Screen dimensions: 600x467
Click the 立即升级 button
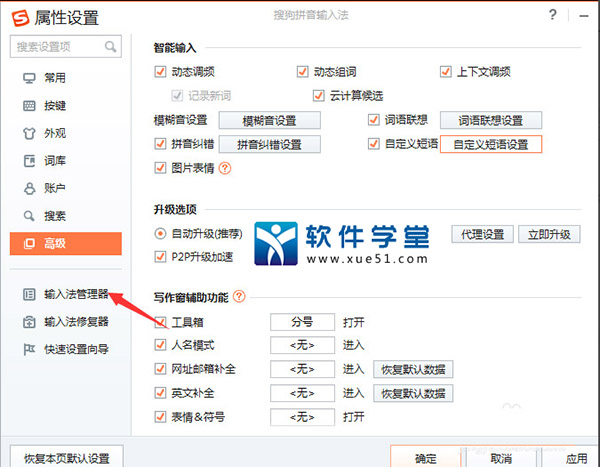[x=549, y=234]
